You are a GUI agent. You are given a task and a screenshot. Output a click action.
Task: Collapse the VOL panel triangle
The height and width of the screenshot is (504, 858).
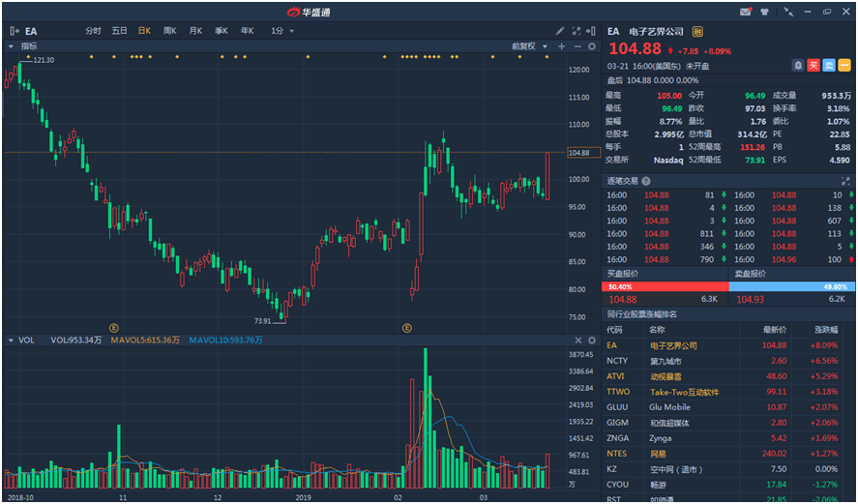pos(11,341)
